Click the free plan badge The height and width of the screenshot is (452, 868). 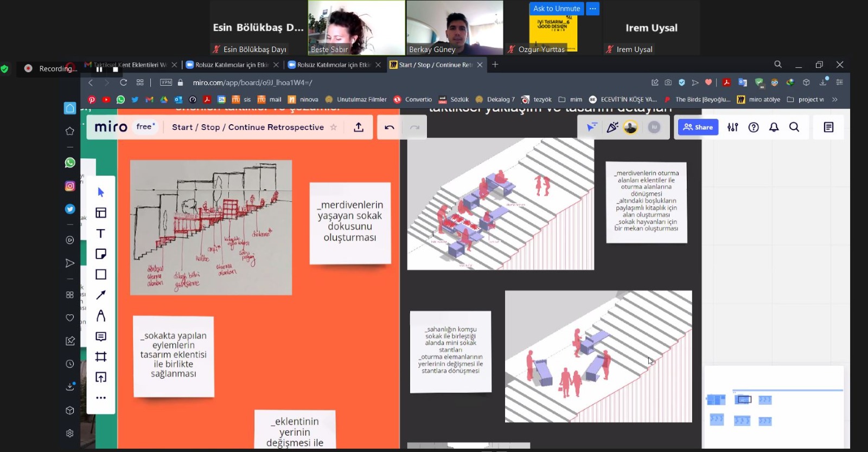click(145, 127)
